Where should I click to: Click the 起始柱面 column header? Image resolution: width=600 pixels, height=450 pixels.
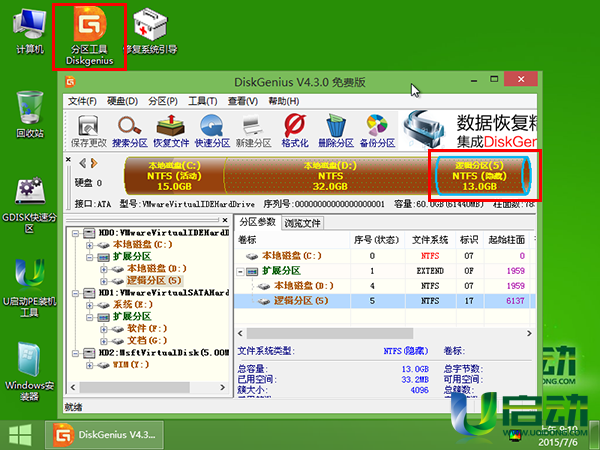click(x=507, y=240)
